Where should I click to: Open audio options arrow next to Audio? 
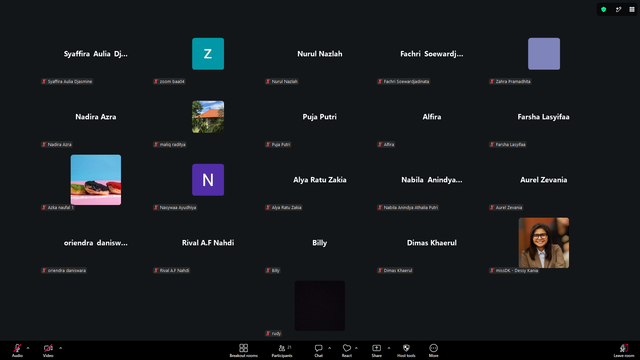(28, 348)
